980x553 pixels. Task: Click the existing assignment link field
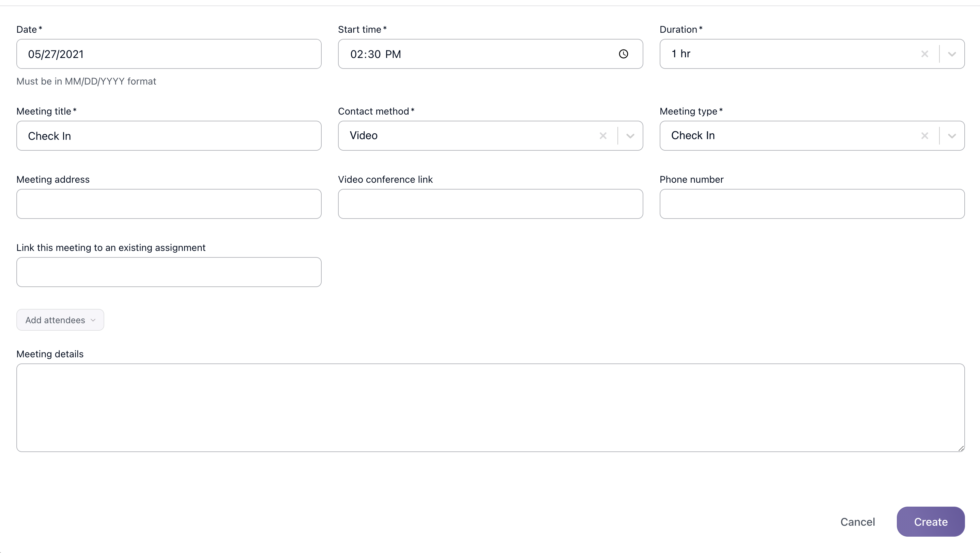click(x=169, y=272)
